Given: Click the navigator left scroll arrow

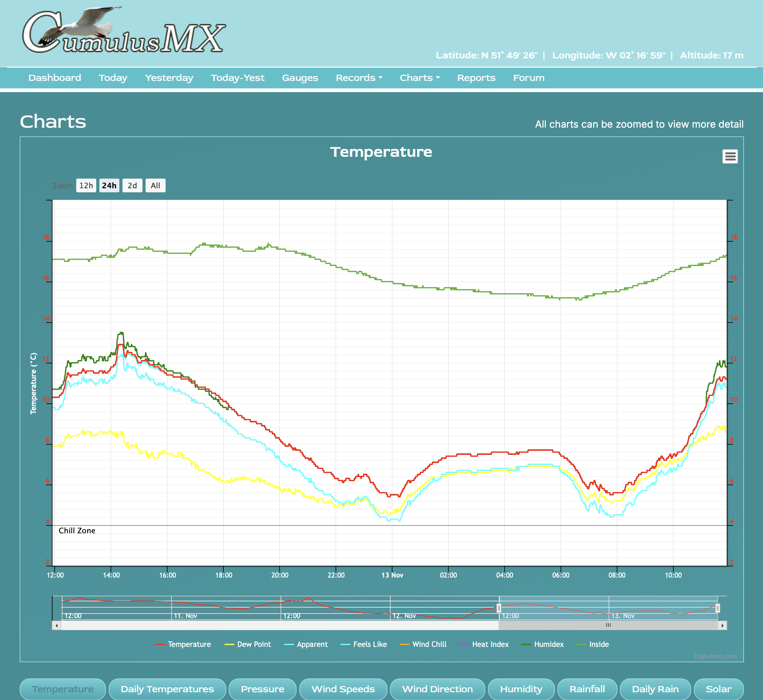Looking at the screenshot, I should 57,625.
